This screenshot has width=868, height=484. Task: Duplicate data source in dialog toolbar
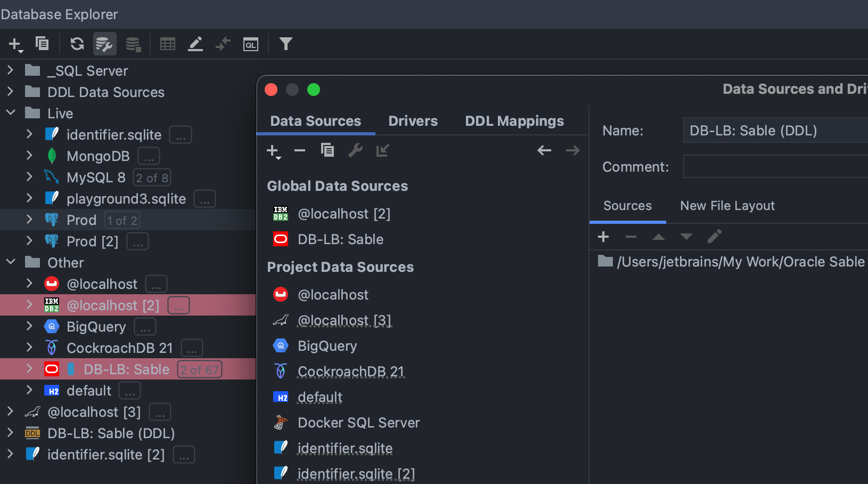[x=327, y=150]
